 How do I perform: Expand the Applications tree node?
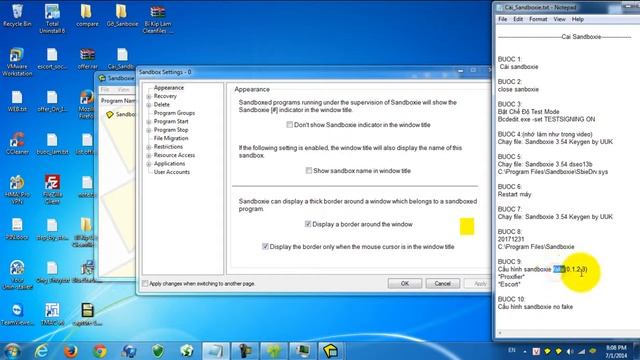tap(149, 164)
